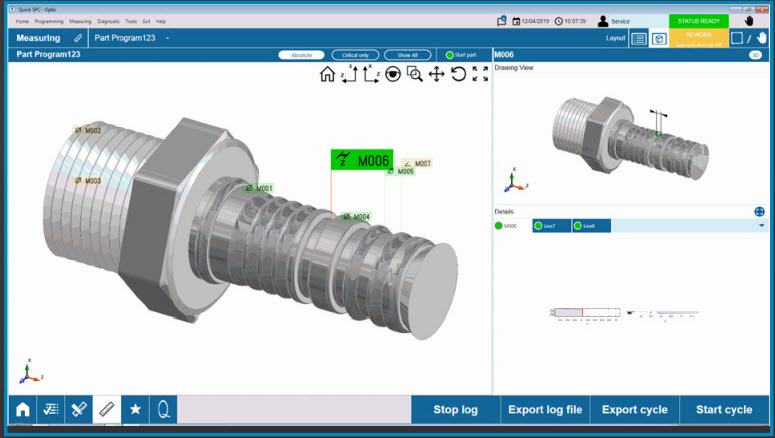Click the zoom magnifier tool in viewport toolbar

pyautogui.click(x=415, y=74)
